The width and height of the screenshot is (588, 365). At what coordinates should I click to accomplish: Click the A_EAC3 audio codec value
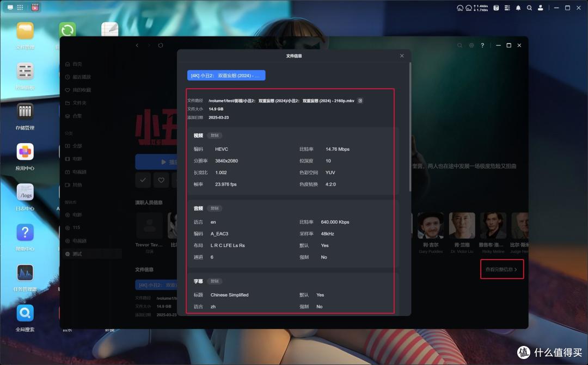(219, 234)
